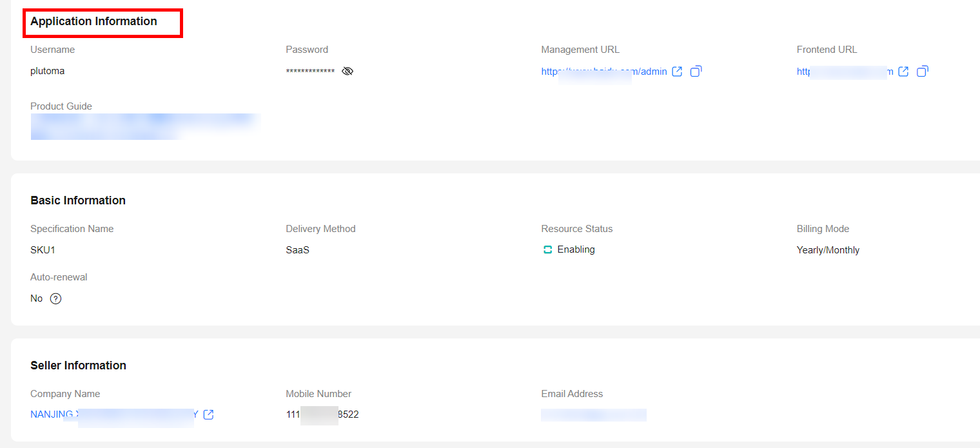Click the Seller Information heading
This screenshot has height=448, width=980.
(78, 365)
